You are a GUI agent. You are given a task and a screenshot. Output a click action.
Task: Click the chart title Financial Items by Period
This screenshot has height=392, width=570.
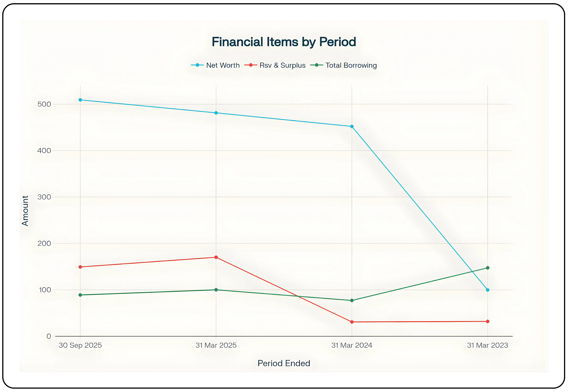point(284,42)
